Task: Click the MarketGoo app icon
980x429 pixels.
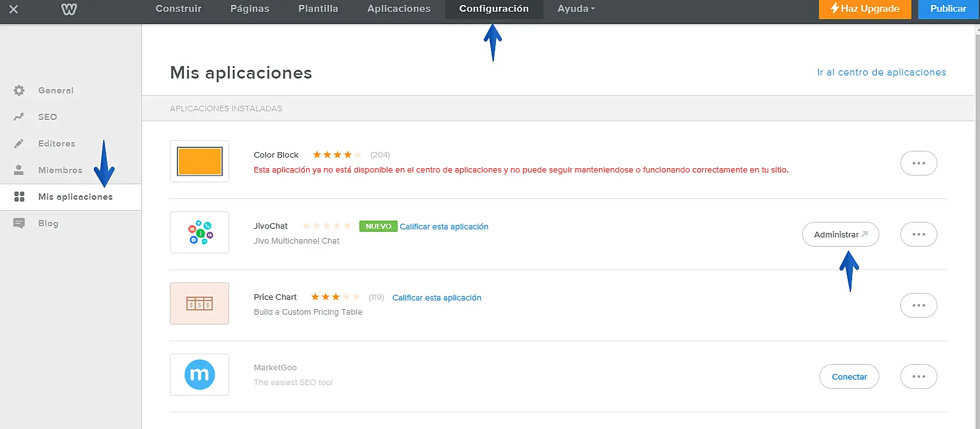Action: point(199,375)
